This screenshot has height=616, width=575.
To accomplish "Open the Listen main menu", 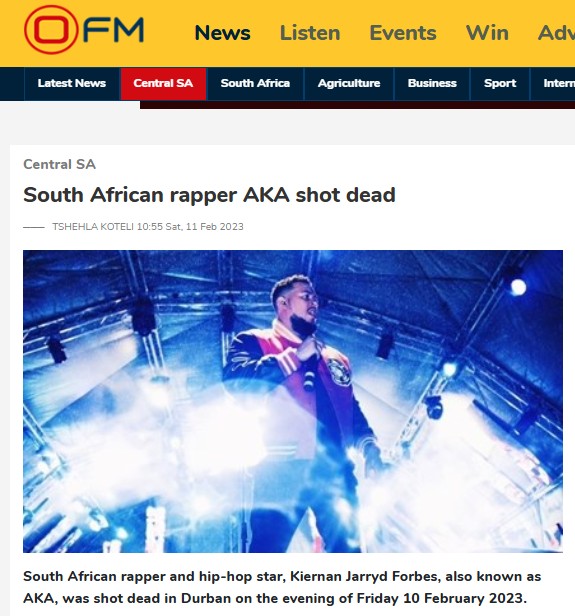I will point(310,33).
